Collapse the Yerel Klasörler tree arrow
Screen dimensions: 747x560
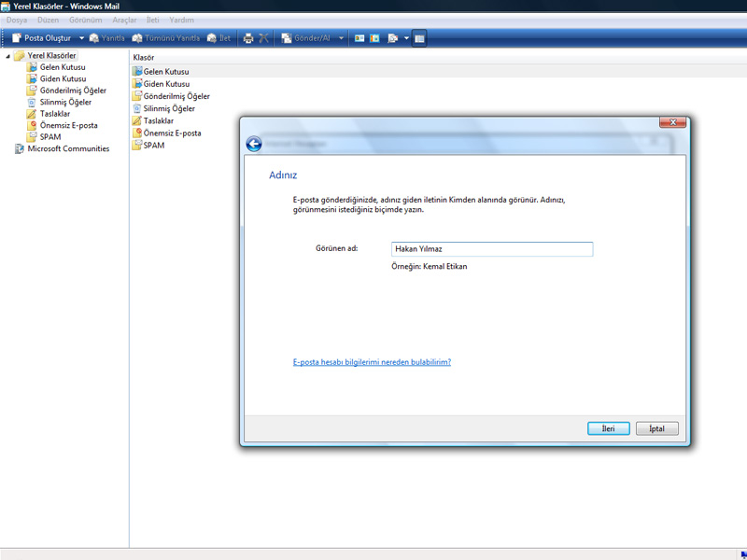(x=7, y=56)
